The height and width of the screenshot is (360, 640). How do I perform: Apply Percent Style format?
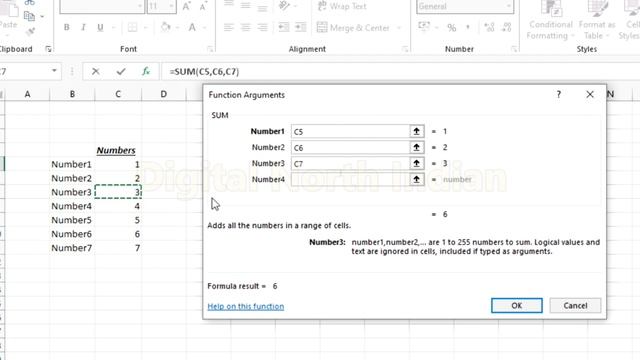click(x=451, y=28)
